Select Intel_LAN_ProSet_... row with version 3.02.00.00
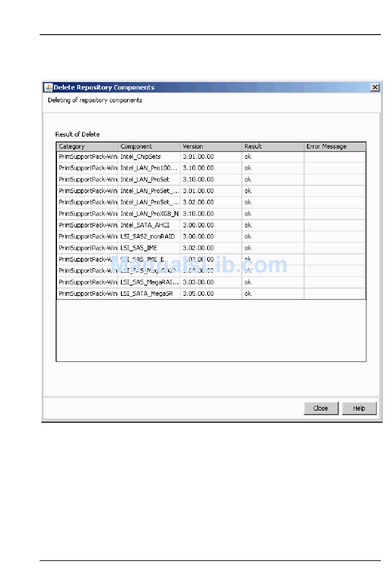This screenshot has height=574, width=392. coord(211,202)
